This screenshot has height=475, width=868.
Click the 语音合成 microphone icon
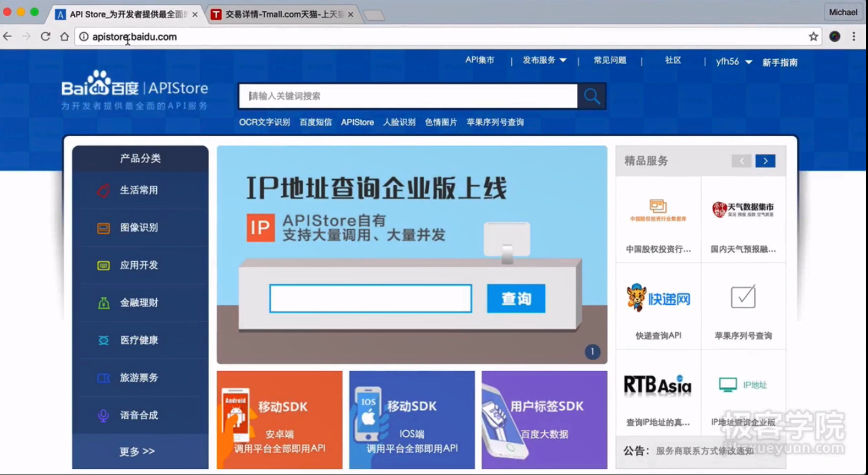pyautogui.click(x=103, y=415)
